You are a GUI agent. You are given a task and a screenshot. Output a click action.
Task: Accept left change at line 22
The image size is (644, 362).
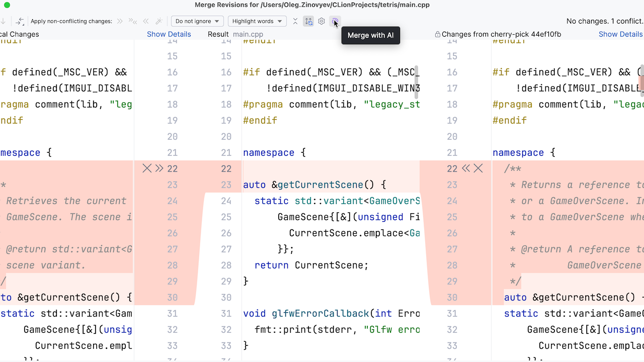159,168
